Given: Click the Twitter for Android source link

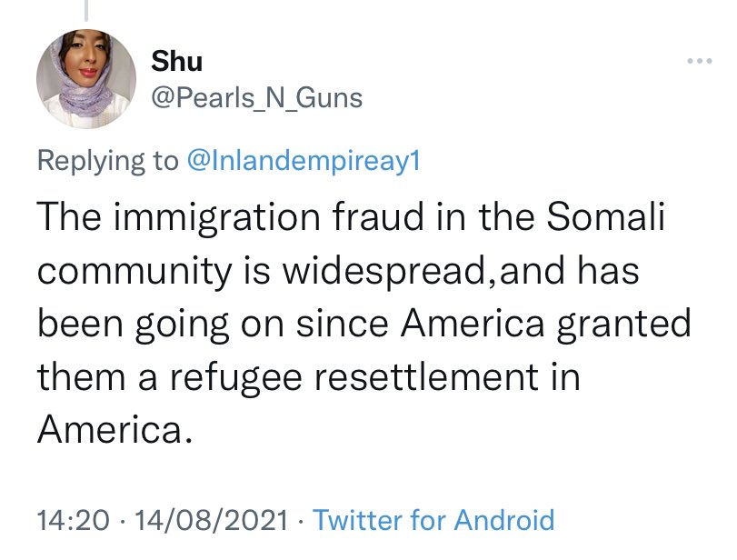Looking at the screenshot, I should [433, 520].
